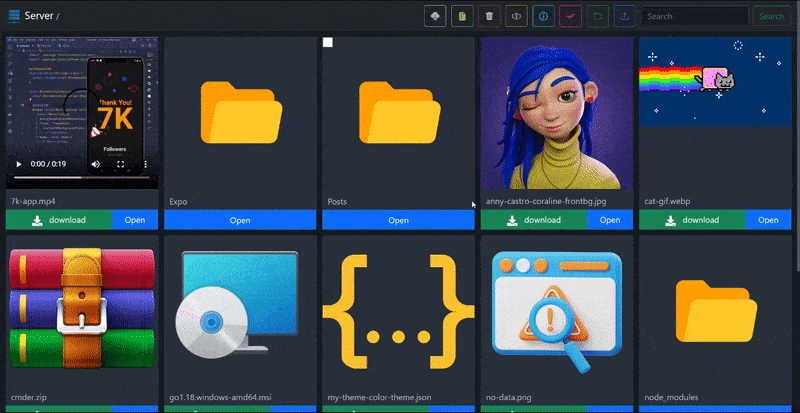Click the white-bordered icon left of the green file icon
800x413 pixels.
435,16
